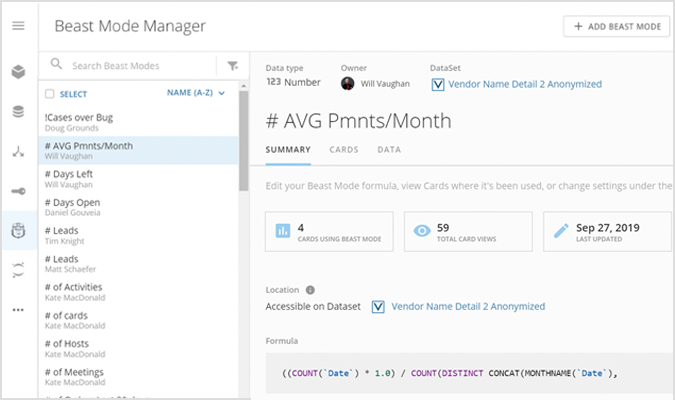Select the # Days Open entry
Image resolution: width=675 pixels, height=400 pixels.
pos(139,207)
